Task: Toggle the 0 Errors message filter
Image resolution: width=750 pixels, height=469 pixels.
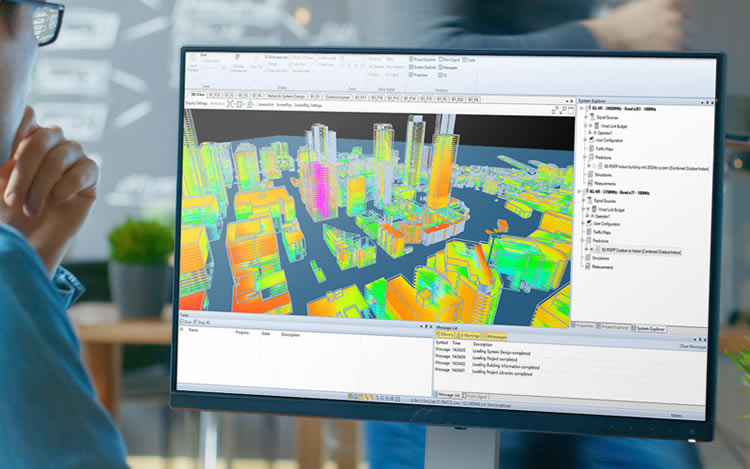Action: 445,334
